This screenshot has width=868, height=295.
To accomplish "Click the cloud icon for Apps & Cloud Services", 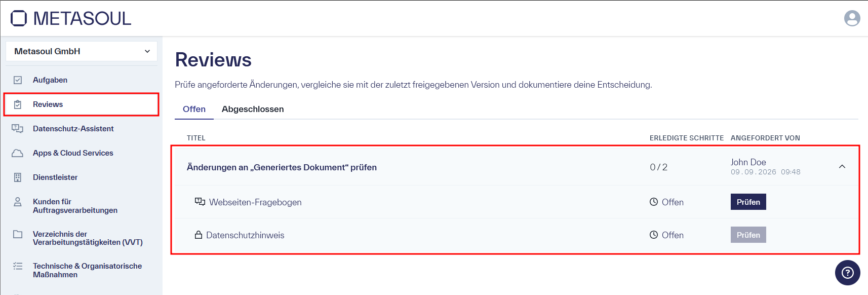I will (x=18, y=153).
